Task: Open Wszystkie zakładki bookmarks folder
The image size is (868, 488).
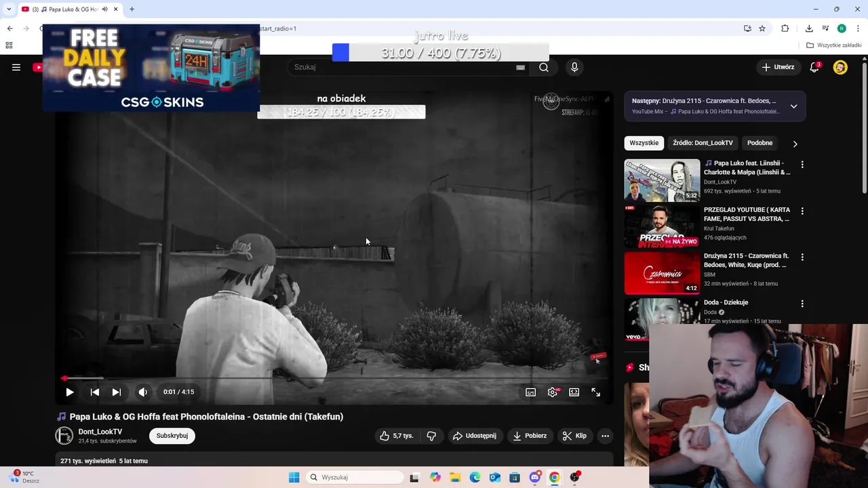Action: (833, 45)
